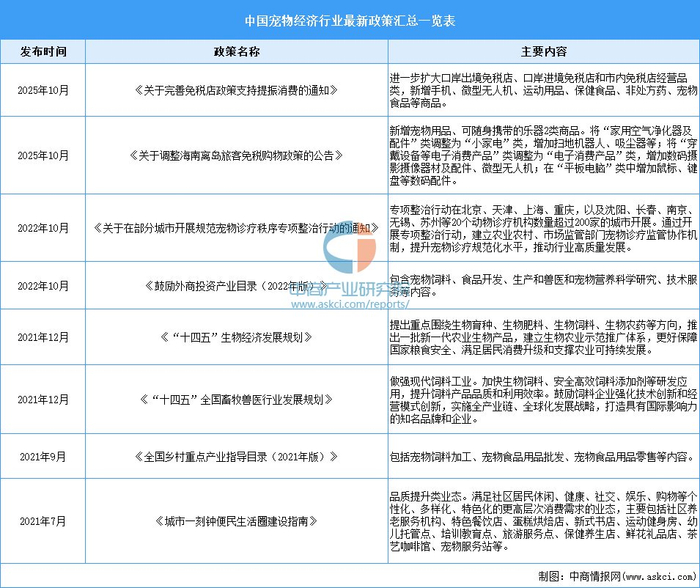Select policy 《“十四五”全国畜牧兽医行业发展规划》
Screen dimensions: 700x588
tap(237, 400)
